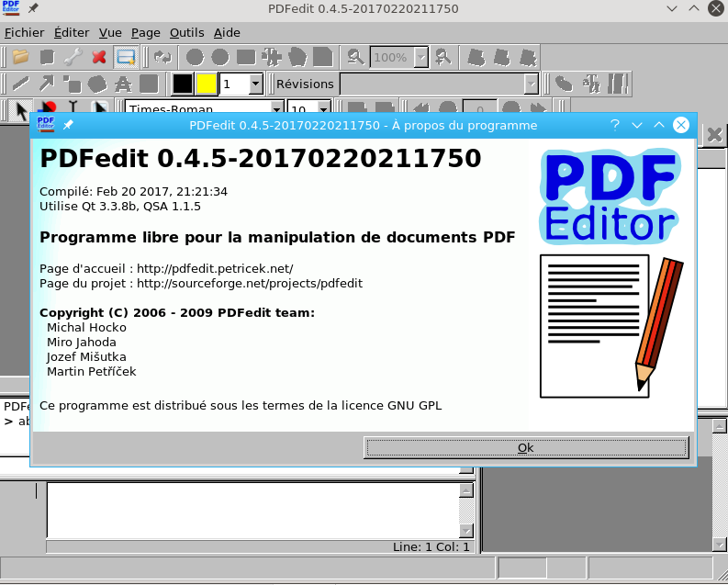This screenshot has height=585, width=728.
Task: Click in the command input text area
Action: (x=252, y=511)
